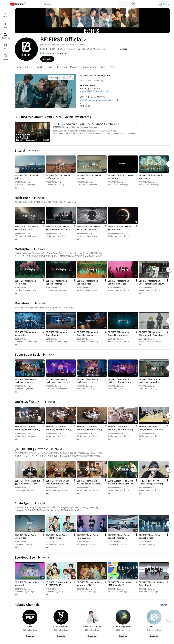The image size is (174, 644).
Task: Open options for Hush-Hush -Teaser- video
Action: pos(137,226)
